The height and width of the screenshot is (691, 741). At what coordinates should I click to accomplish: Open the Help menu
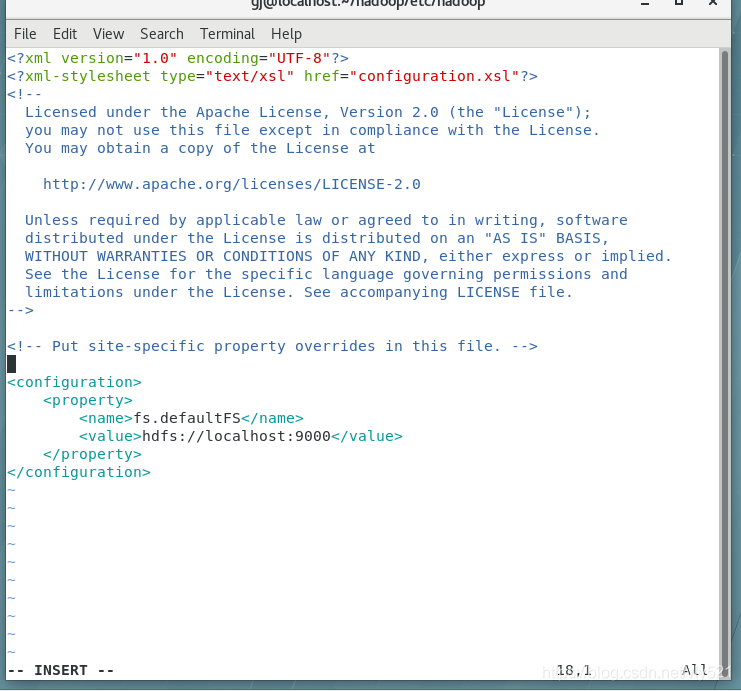tap(286, 34)
